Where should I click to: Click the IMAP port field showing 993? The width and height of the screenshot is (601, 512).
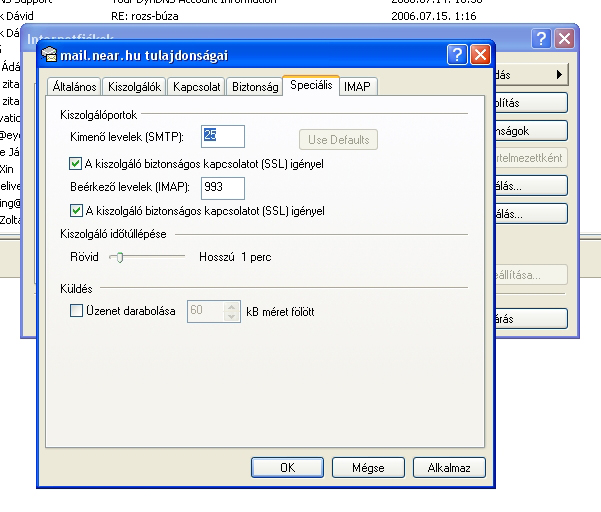(223, 187)
